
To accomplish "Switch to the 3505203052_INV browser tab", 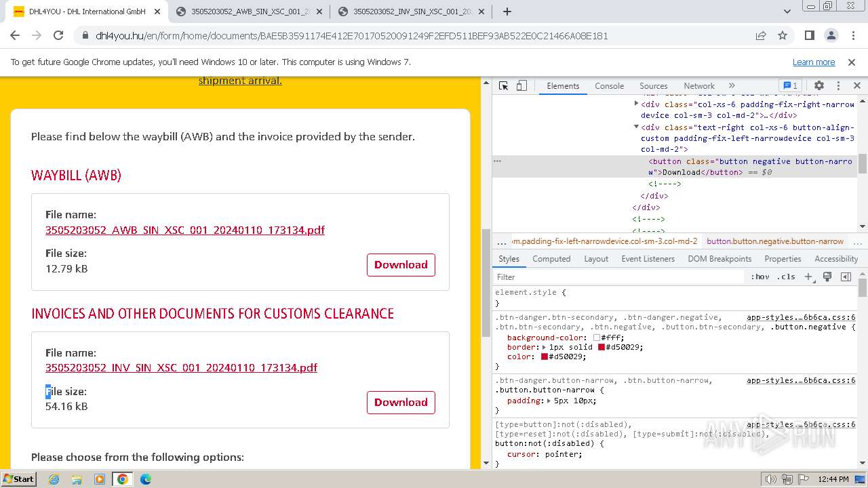I will tap(412, 12).
